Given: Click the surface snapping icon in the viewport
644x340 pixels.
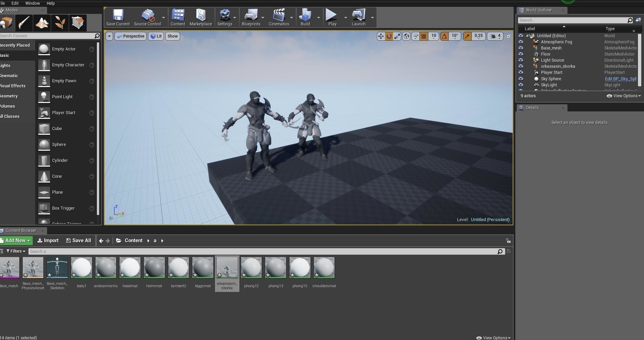Looking at the screenshot, I should [x=415, y=36].
